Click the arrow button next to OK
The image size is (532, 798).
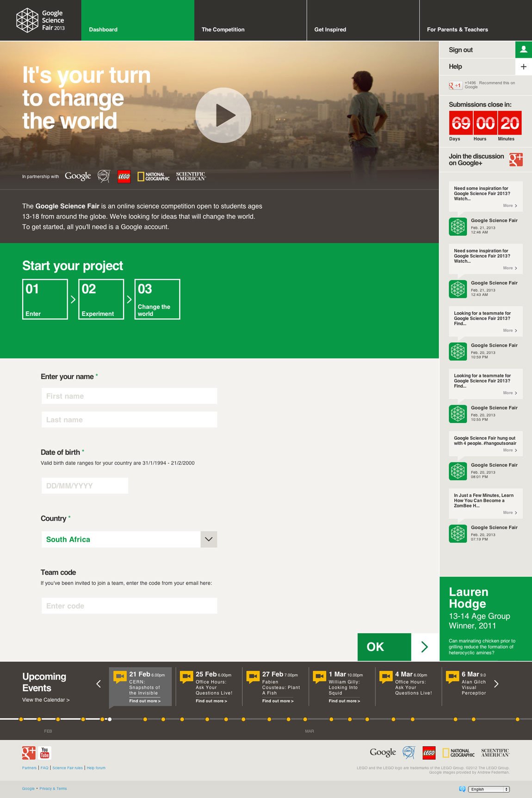click(x=425, y=647)
